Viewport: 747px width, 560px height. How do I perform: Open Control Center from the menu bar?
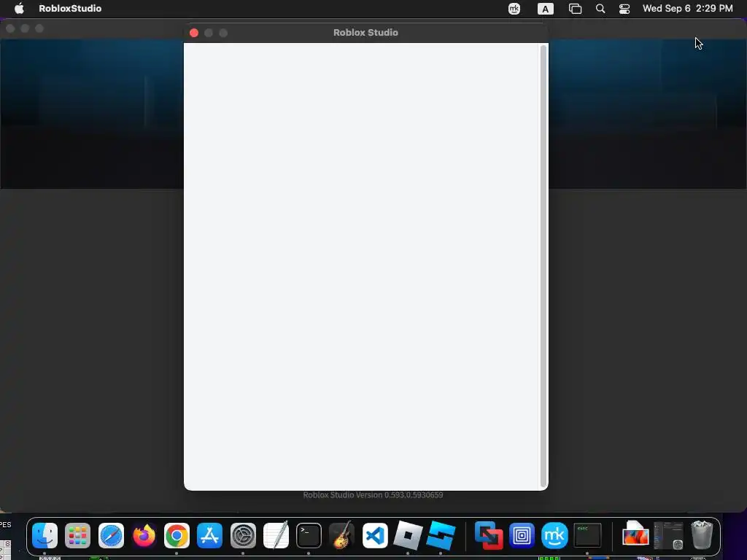coord(624,9)
